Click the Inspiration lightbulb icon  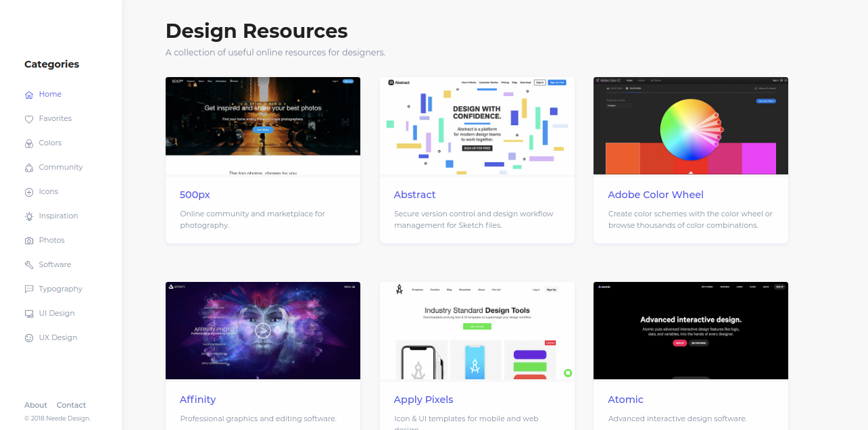[x=29, y=216]
